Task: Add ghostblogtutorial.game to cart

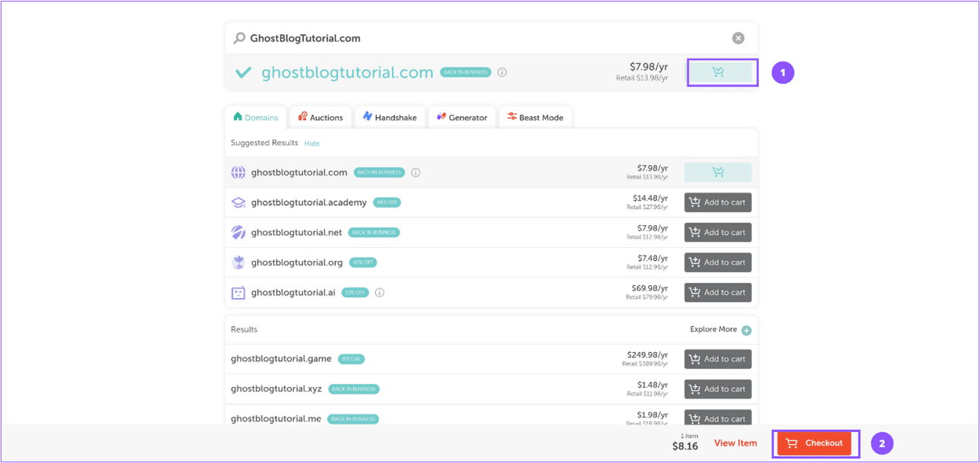Action: (x=718, y=359)
